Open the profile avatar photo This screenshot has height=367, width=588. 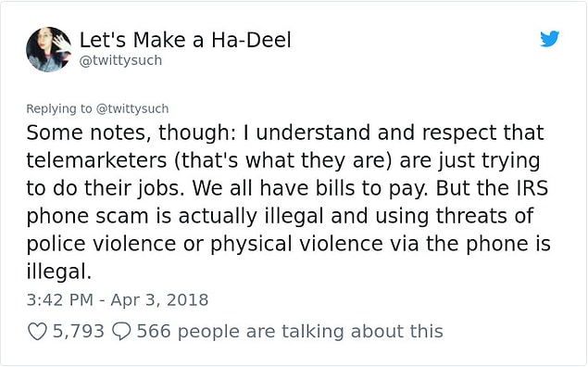[49, 49]
